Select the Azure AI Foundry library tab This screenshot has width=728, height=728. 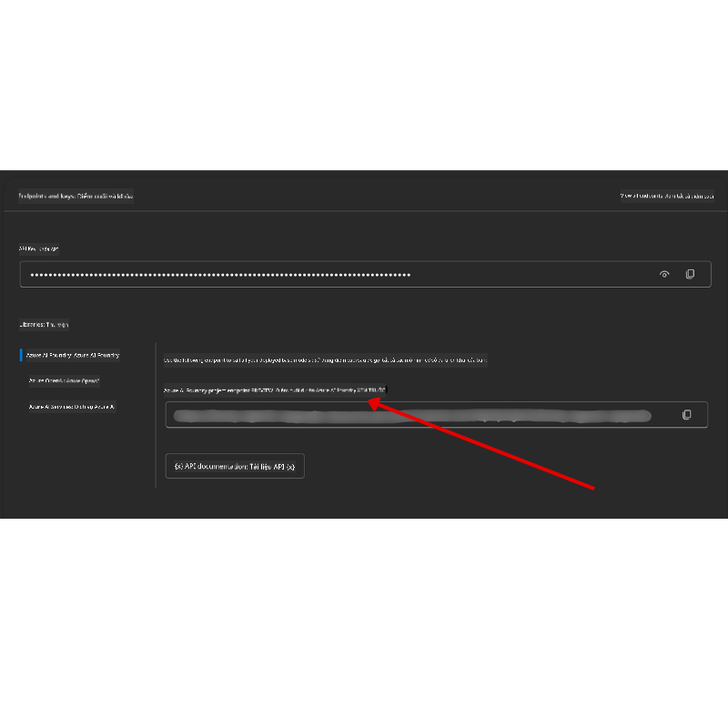point(73,355)
